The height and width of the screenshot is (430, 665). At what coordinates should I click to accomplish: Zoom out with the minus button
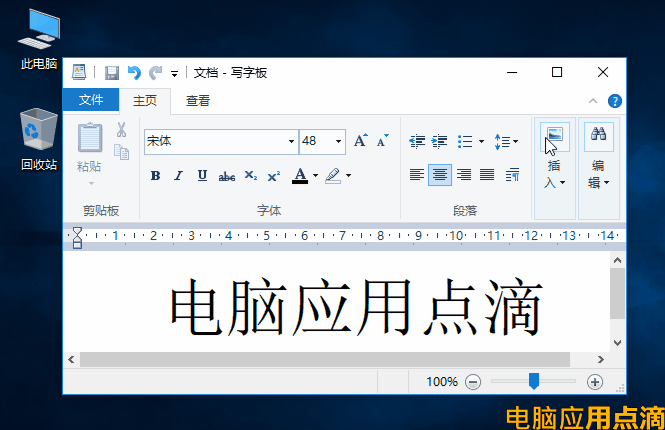pos(473,382)
